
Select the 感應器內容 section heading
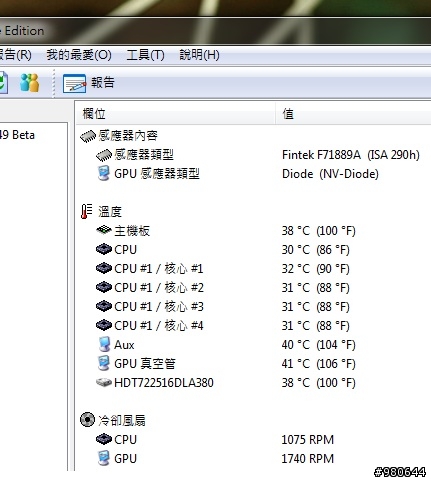128,136
